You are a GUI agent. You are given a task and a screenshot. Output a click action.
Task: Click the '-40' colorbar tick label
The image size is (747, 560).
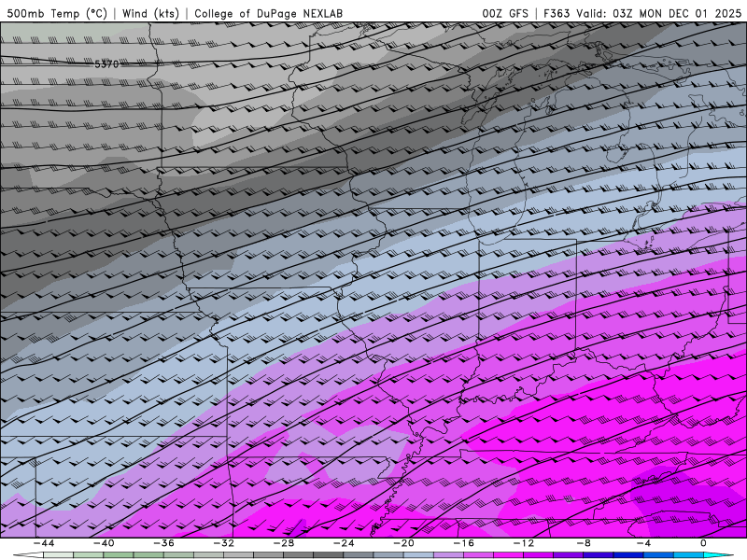104,543
